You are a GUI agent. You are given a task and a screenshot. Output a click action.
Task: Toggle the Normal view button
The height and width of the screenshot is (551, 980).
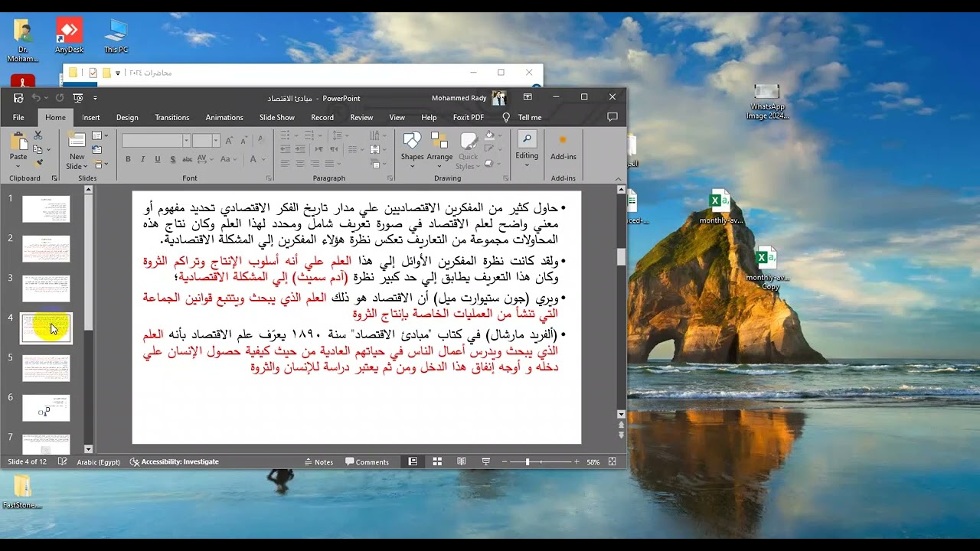413,461
